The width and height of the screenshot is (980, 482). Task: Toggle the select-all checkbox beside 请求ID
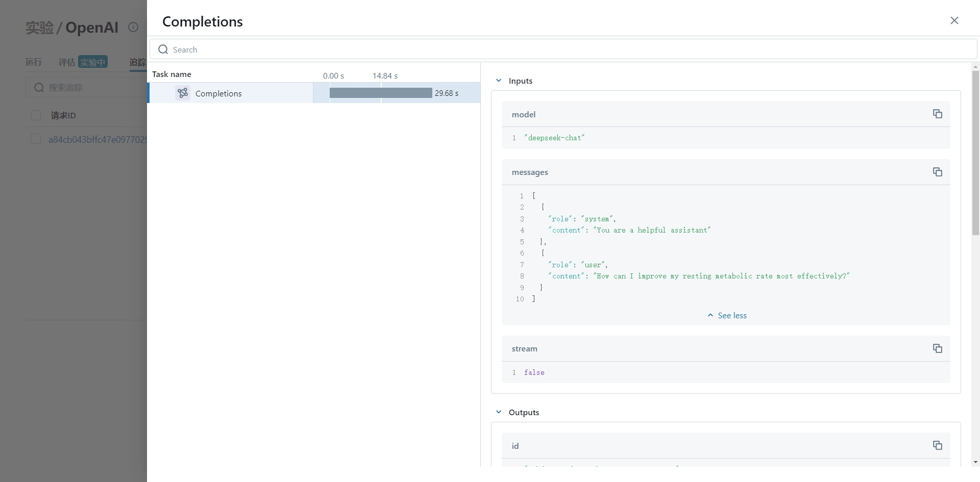[36, 115]
